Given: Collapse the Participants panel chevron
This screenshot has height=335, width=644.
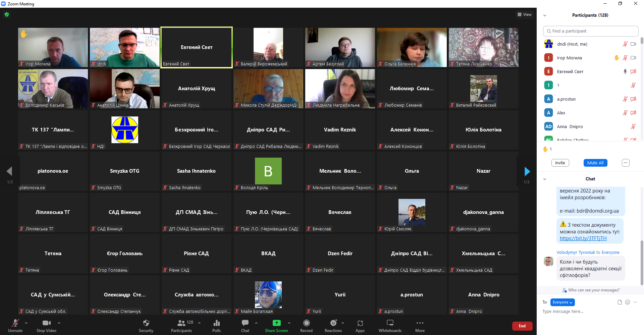Looking at the screenshot, I should (545, 15).
